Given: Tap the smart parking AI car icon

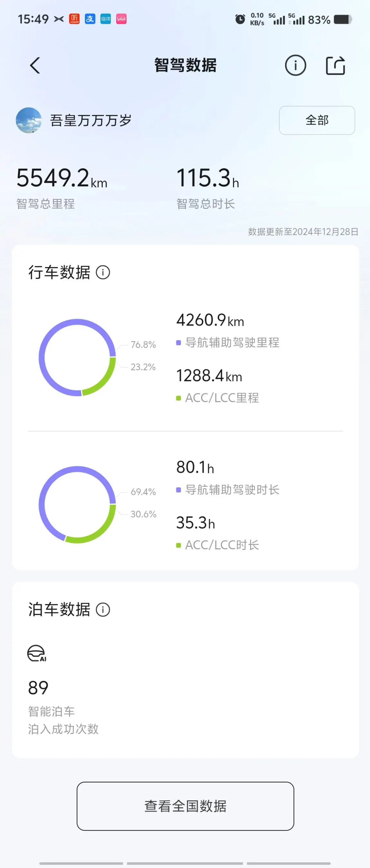Looking at the screenshot, I should click(x=36, y=653).
